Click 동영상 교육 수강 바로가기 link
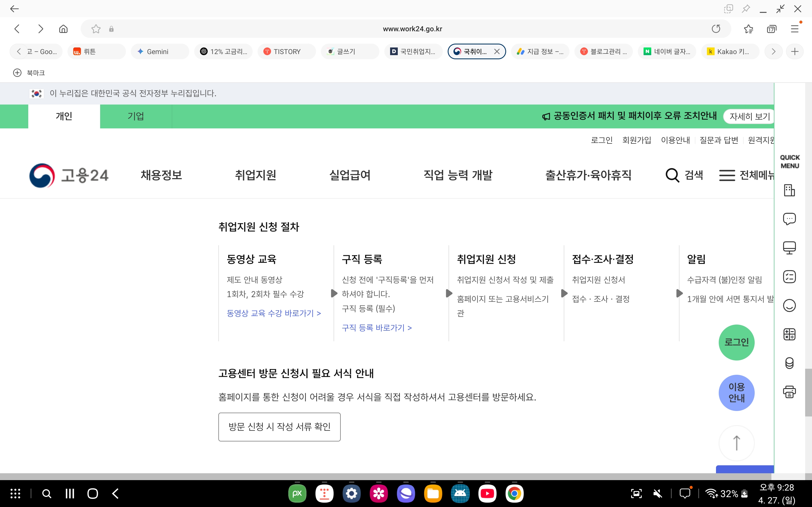This screenshot has height=507, width=812. [274, 313]
